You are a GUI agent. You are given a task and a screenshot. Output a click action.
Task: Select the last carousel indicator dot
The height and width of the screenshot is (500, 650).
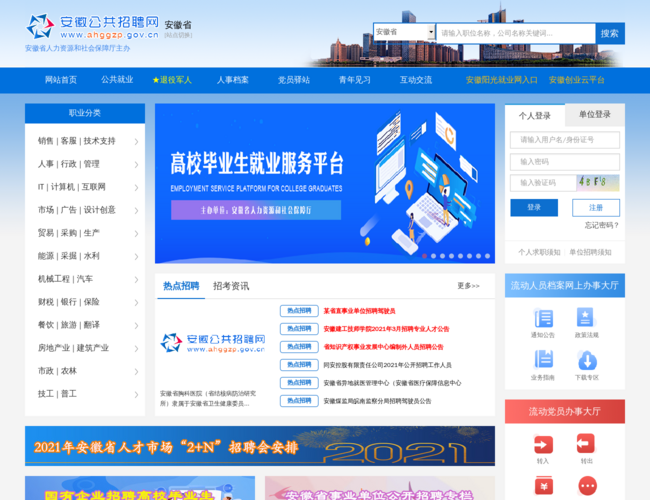click(488, 256)
